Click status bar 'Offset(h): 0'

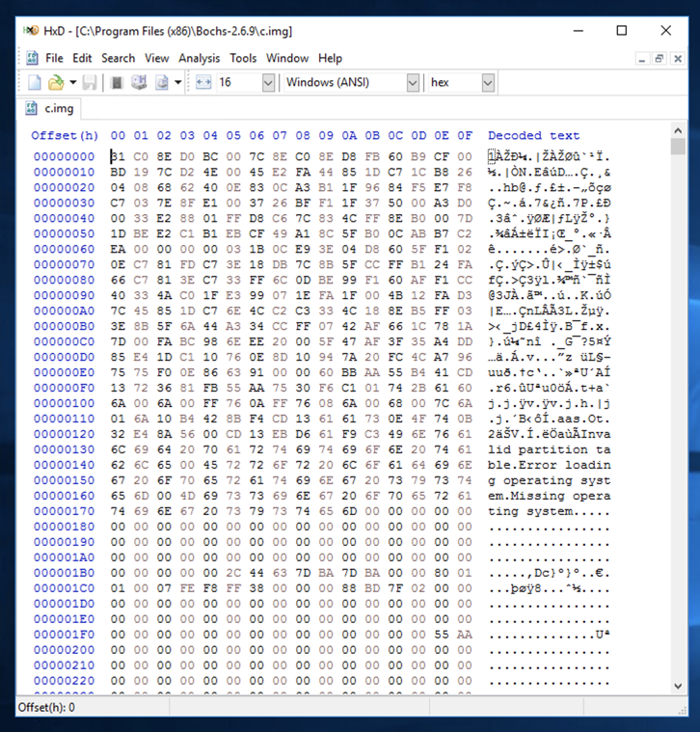46,707
